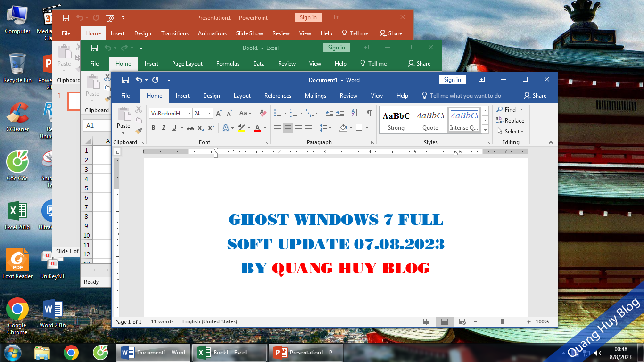Decrease paragraph indent in Word

[x=329, y=113]
